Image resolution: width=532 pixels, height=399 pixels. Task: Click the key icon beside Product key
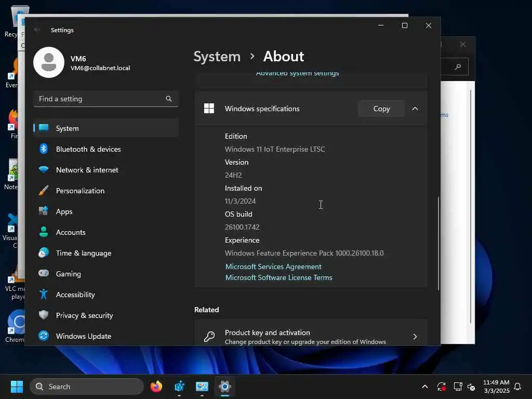(x=209, y=336)
